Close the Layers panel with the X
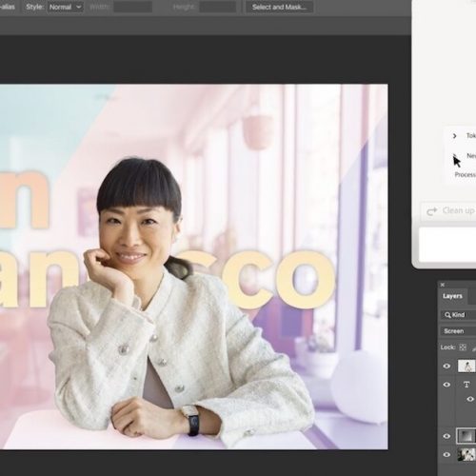This screenshot has height=476, width=476. click(x=443, y=285)
